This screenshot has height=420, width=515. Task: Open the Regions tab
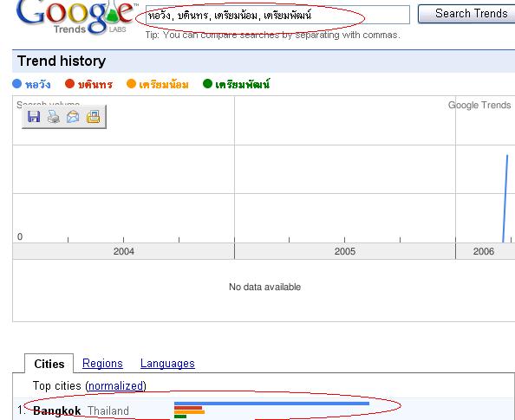pos(102,363)
